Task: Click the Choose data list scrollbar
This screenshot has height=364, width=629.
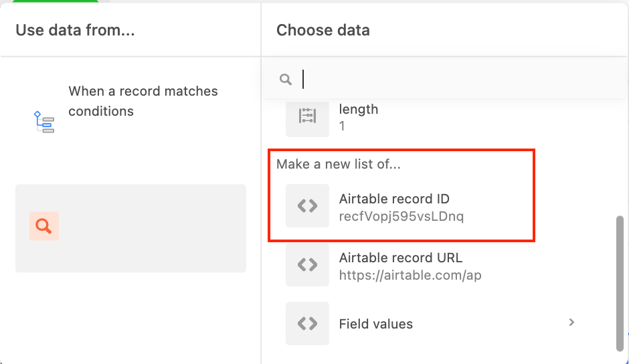Action: (x=620, y=284)
